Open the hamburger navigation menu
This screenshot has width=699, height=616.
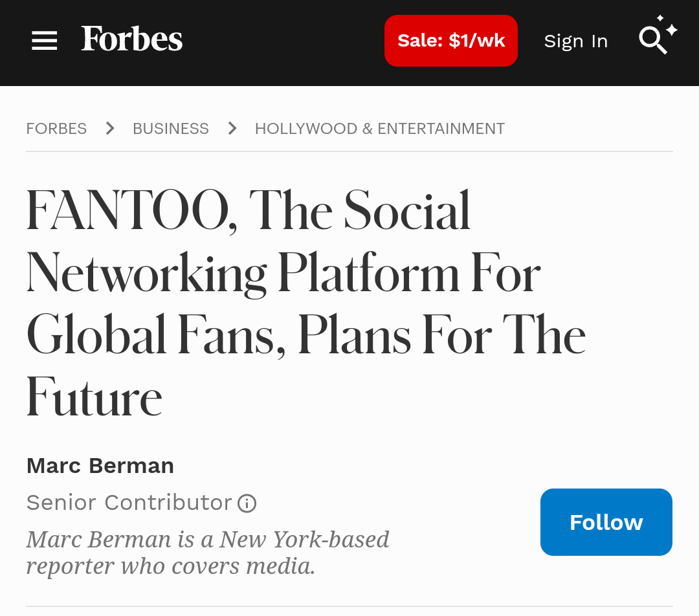coord(44,41)
